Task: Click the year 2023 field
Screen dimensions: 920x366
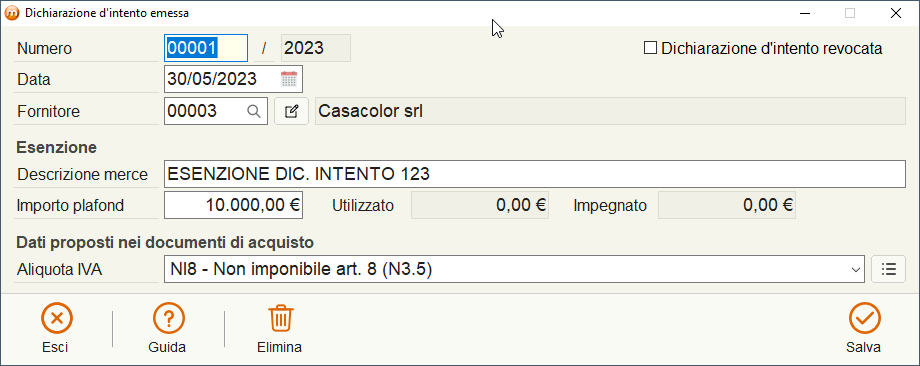Action: point(316,48)
